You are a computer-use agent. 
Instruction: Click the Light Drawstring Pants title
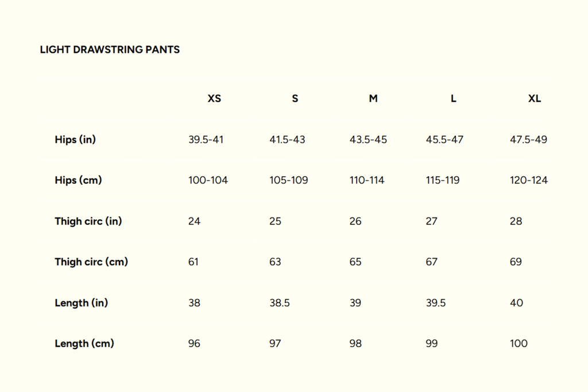[x=110, y=50]
